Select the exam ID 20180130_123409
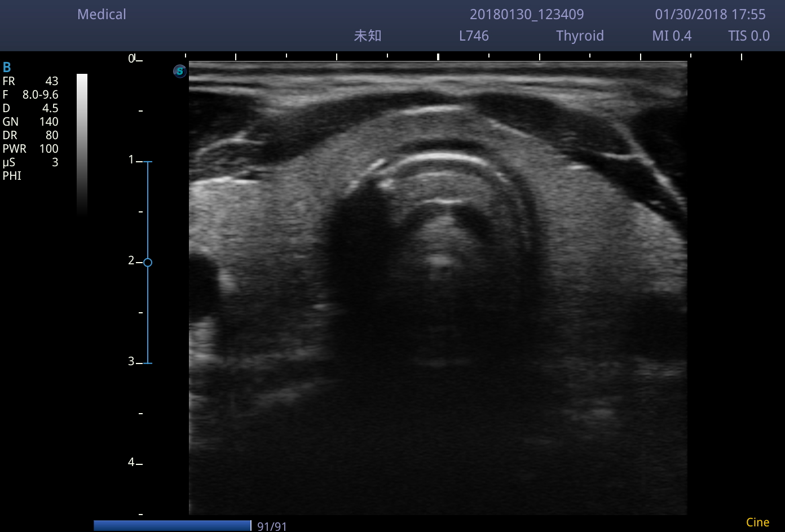Screen dimensions: 785x532 527,15
